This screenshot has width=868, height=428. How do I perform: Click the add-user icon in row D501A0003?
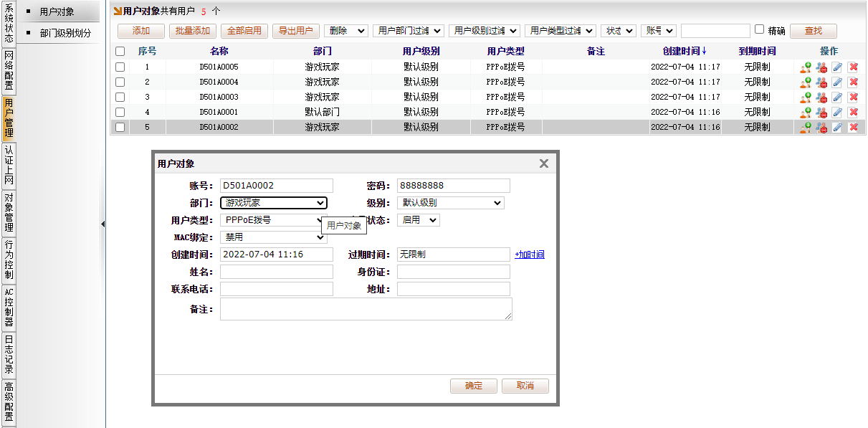(x=806, y=97)
